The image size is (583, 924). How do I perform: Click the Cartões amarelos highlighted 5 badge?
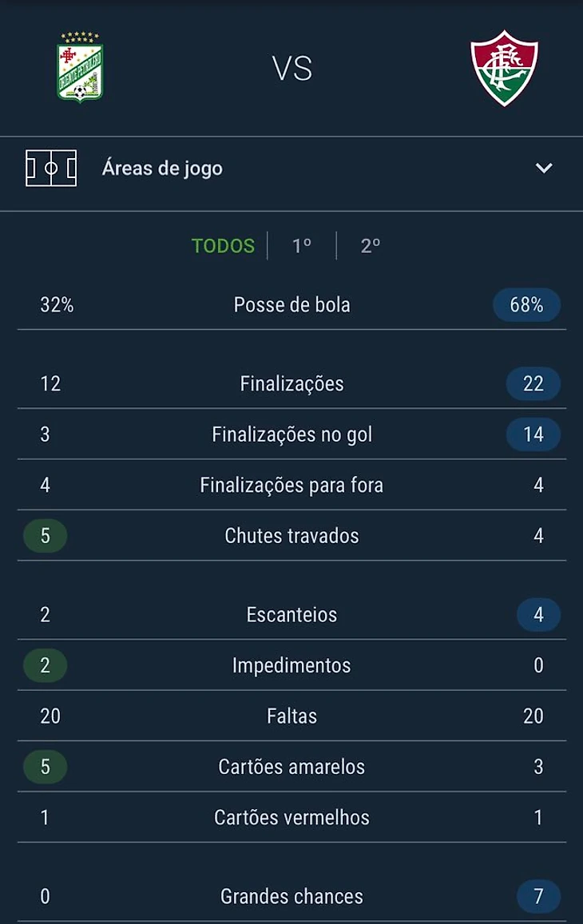(46, 767)
